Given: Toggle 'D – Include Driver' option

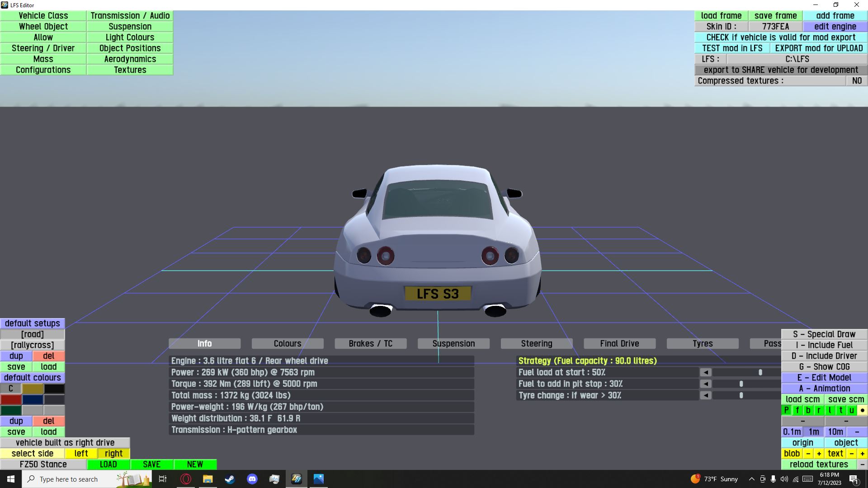Looking at the screenshot, I should coord(824,356).
